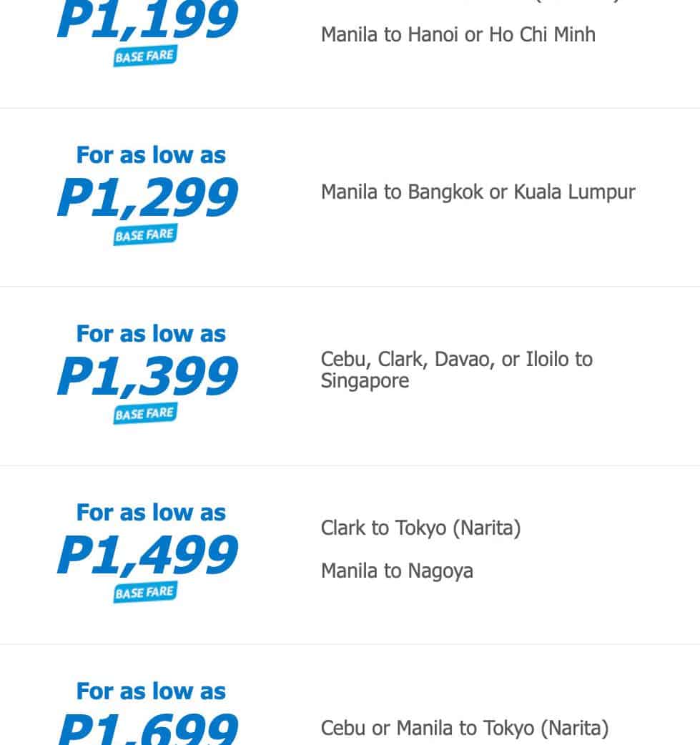This screenshot has height=745, width=700.
Task: Choose the P1,399 fare price
Action: click(147, 376)
